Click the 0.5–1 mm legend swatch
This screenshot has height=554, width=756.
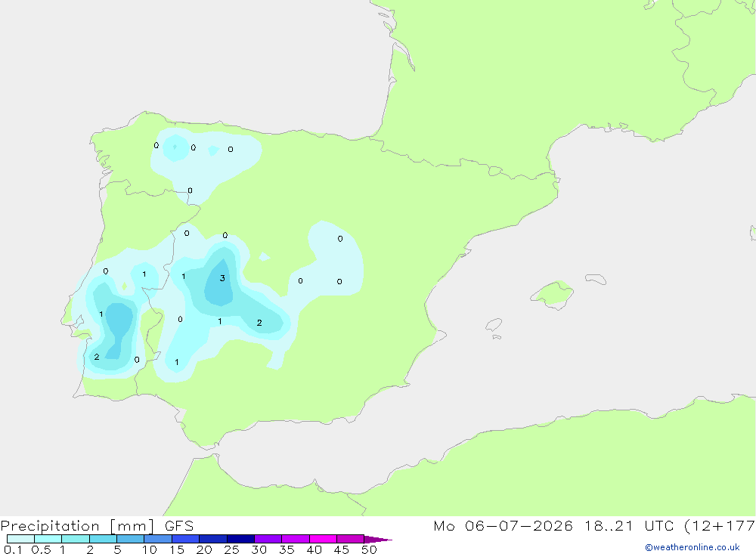coord(48,539)
